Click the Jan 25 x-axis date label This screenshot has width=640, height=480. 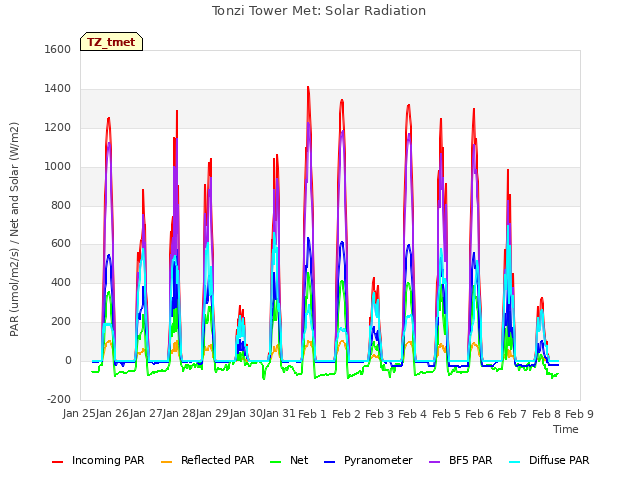(x=79, y=414)
